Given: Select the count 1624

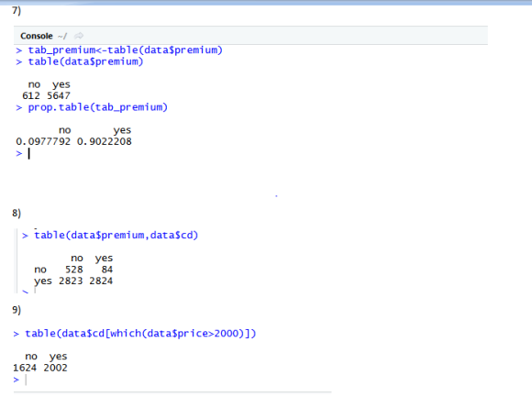Looking at the screenshot, I should coord(25,368).
